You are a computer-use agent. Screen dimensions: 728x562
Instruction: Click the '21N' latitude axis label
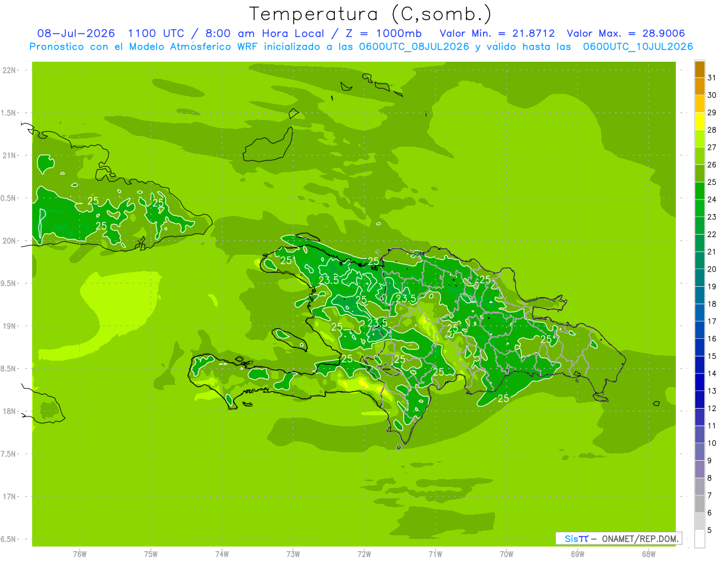coord(10,156)
